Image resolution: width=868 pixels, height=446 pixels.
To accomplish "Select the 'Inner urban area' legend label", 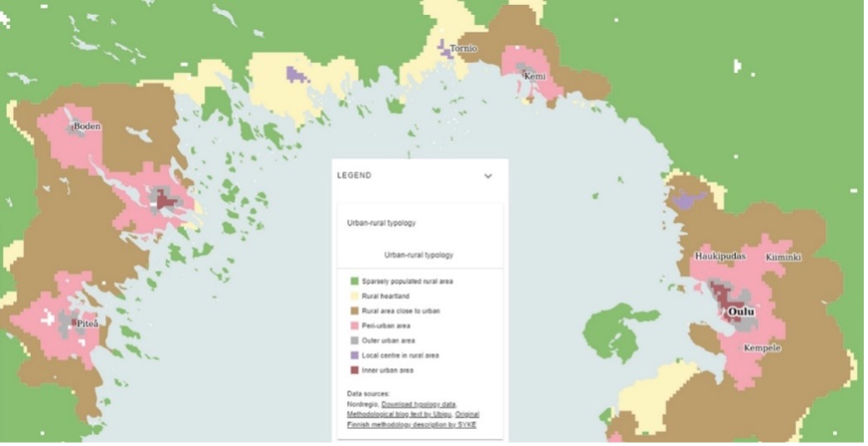I will click(x=388, y=370).
